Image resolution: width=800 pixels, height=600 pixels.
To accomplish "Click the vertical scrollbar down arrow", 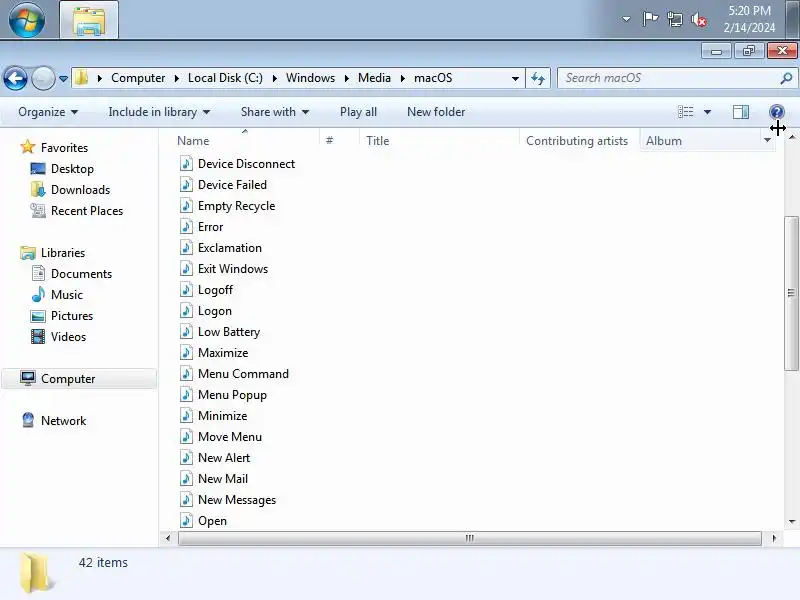I will (x=792, y=521).
